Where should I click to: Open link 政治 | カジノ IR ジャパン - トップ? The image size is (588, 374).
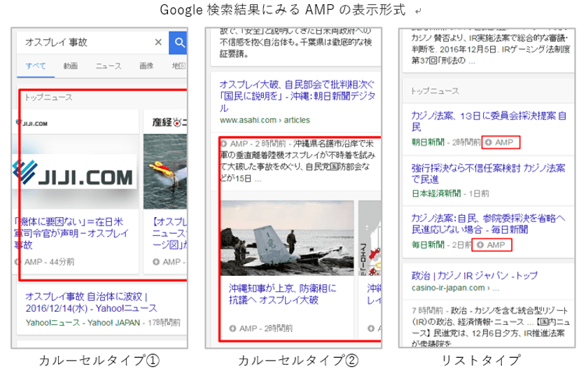[475, 276]
